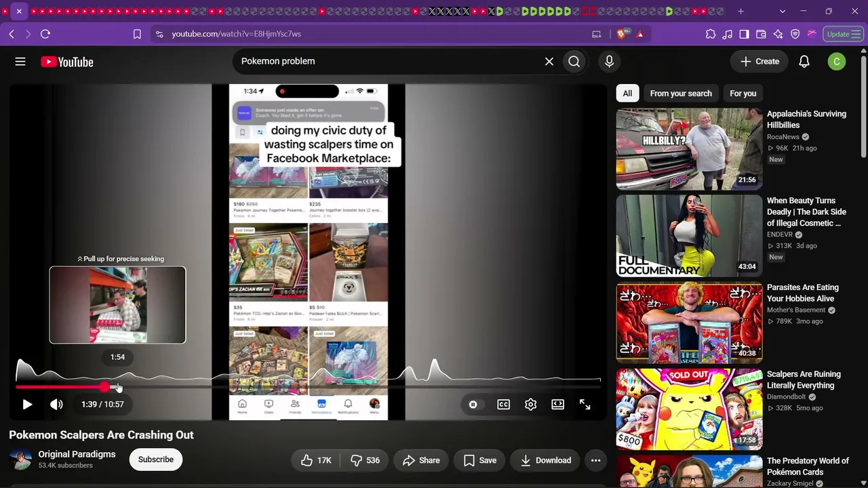Open more actions three-dot menu
The image size is (868, 488).
click(595, 460)
